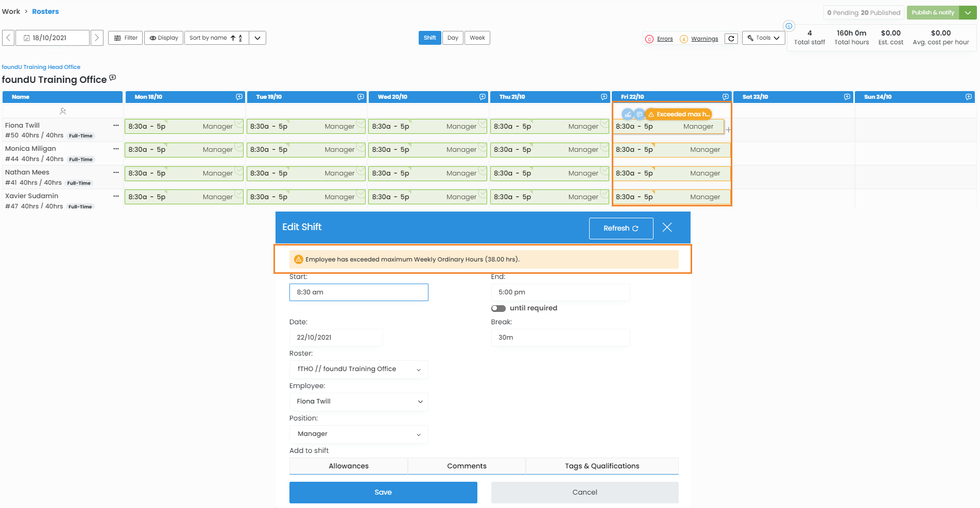This screenshot has width=980, height=508.
Task: Toggle the 'until required' switch
Action: coord(498,308)
